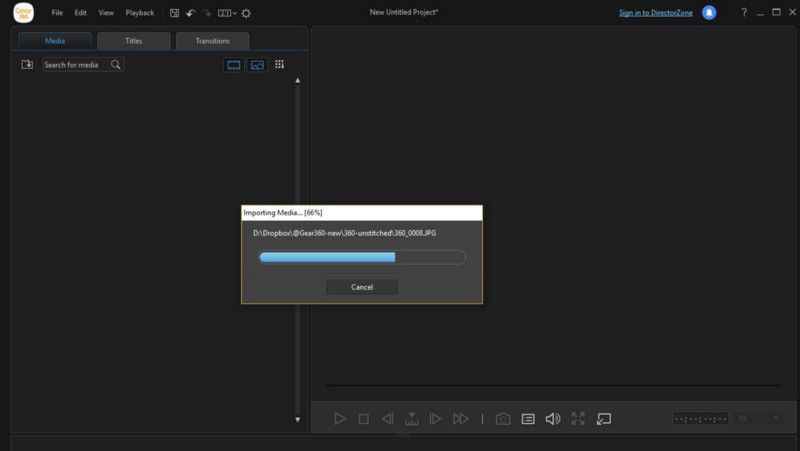Click the media library scroll down arrow
800x451 pixels.
pyautogui.click(x=297, y=420)
